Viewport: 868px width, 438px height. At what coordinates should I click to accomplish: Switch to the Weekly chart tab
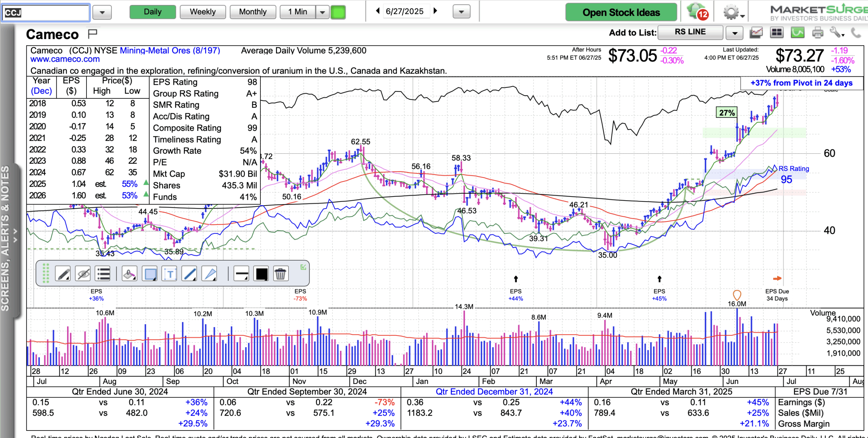(x=202, y=12)
